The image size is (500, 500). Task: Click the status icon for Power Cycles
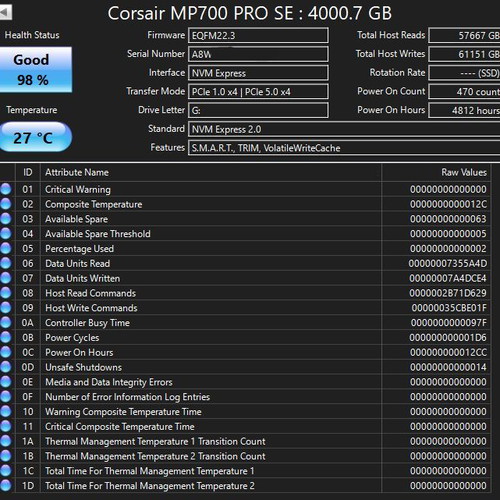tap(5, 337)
